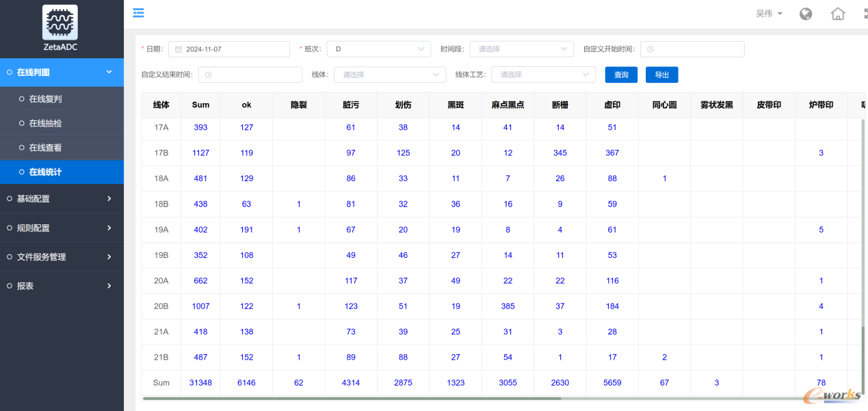Collapse the 在线判图 menu section
This screenshot has height=411, width=868.
click(x=62, y=72)
